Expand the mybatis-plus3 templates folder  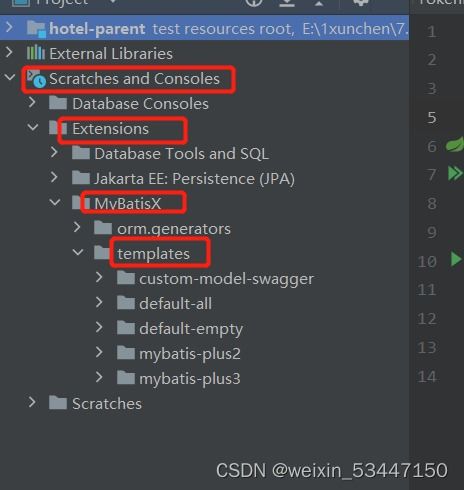[99, 377]
